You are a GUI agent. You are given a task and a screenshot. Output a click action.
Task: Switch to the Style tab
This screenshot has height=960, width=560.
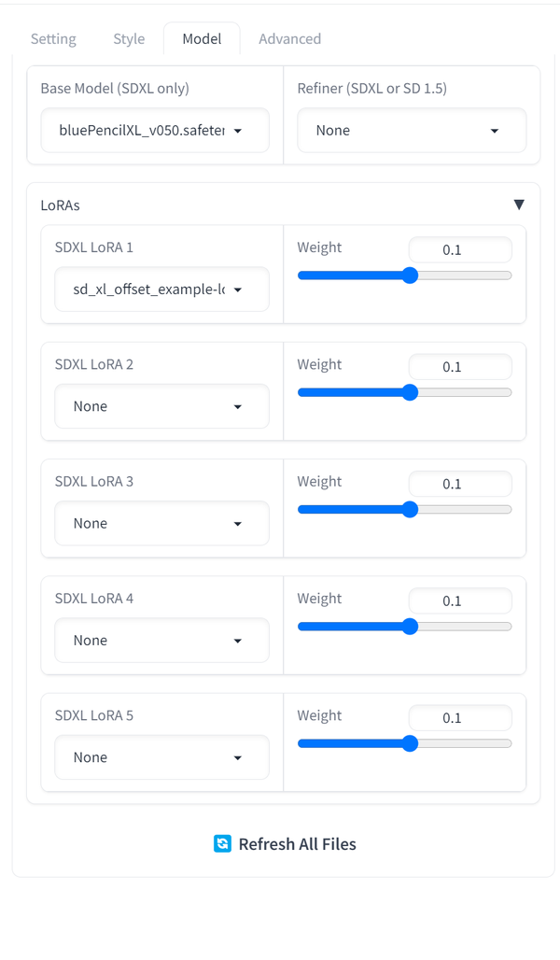tap(128, 38)
